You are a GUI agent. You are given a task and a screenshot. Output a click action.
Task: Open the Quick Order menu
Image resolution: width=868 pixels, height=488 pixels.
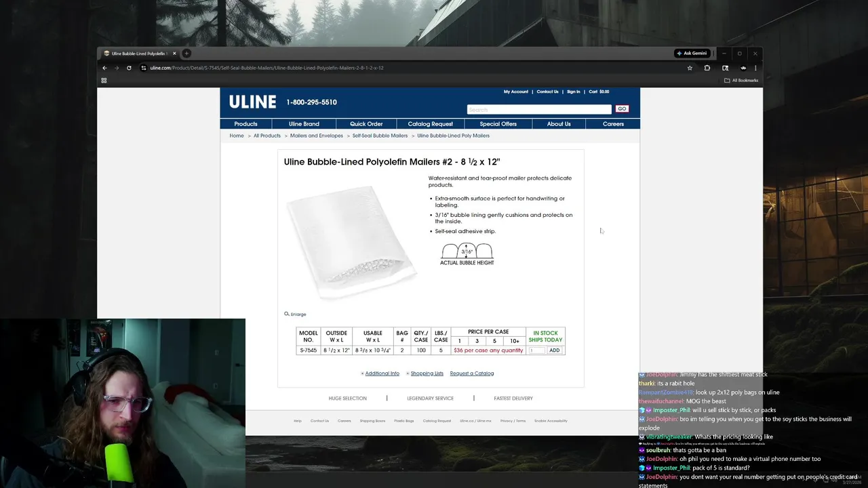[x=366, y=124]
